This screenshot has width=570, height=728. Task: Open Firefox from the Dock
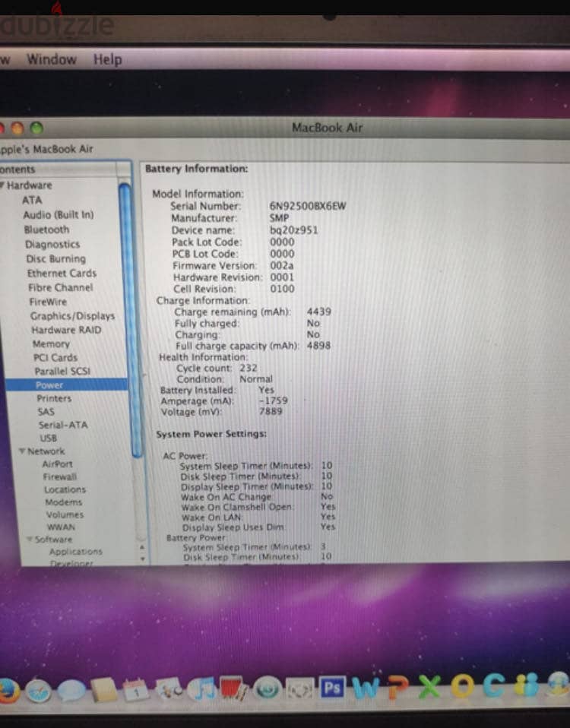(x=8, y=691)
